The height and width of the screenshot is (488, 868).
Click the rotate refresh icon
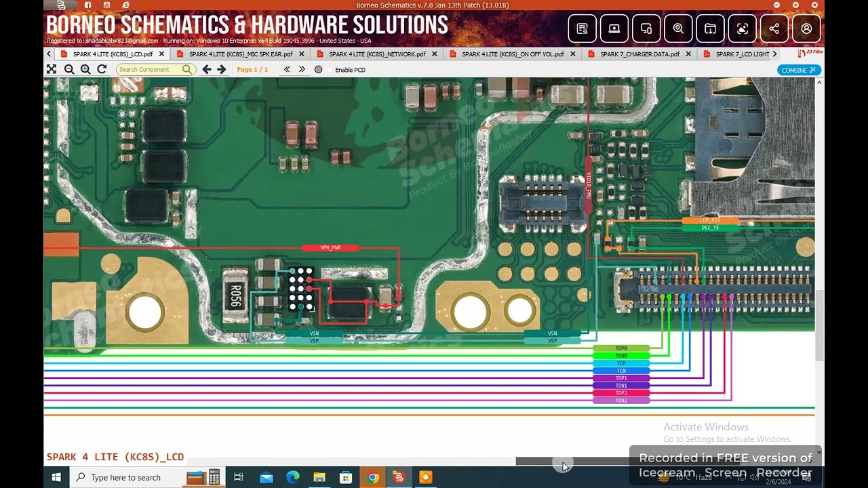click(x=102, y=69)
